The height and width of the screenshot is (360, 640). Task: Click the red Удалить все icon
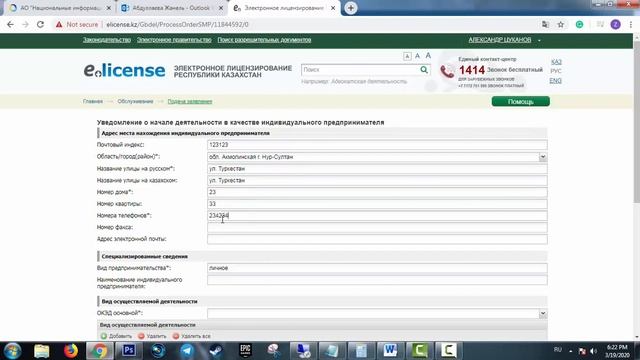pos(176,336)
